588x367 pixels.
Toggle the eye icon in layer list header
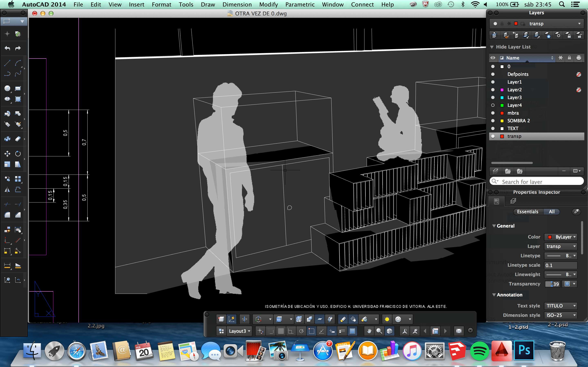pos(493,58)
